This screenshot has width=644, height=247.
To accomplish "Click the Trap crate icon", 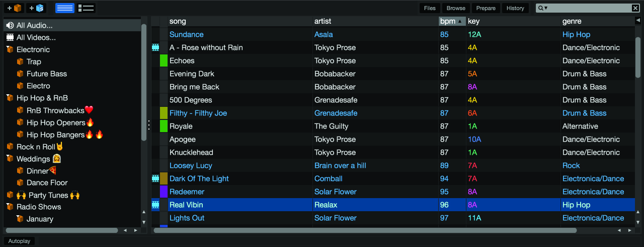I will coord(20,61).
